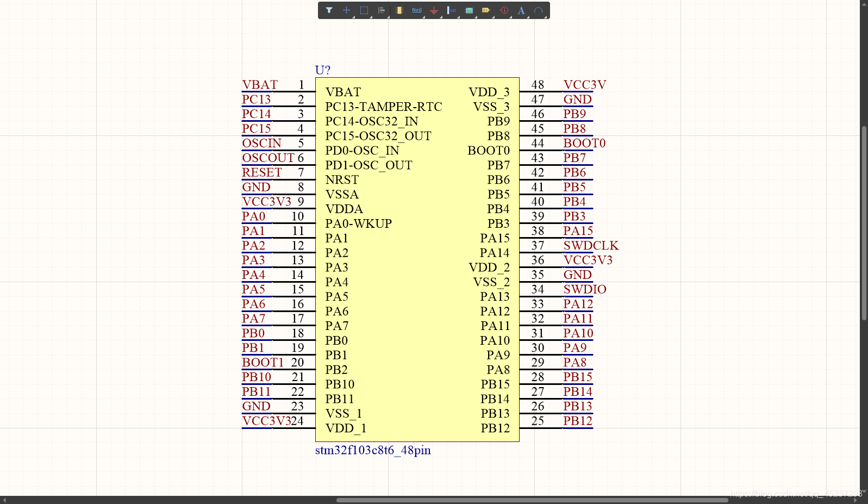The image size is (868, 504).
Task: Choose the yellow D1 port tool
Action: pyautogui.click(x=486, y=10)
